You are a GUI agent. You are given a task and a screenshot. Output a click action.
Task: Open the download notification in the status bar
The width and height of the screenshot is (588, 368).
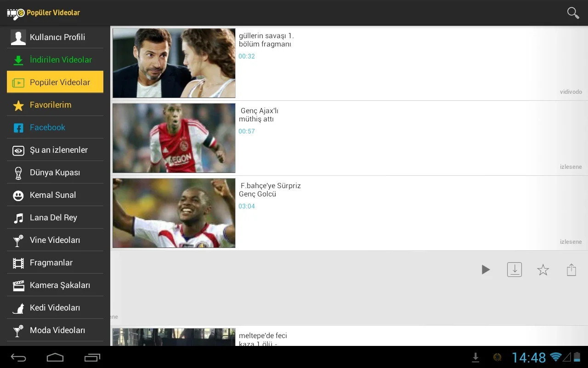pos(476,357)
